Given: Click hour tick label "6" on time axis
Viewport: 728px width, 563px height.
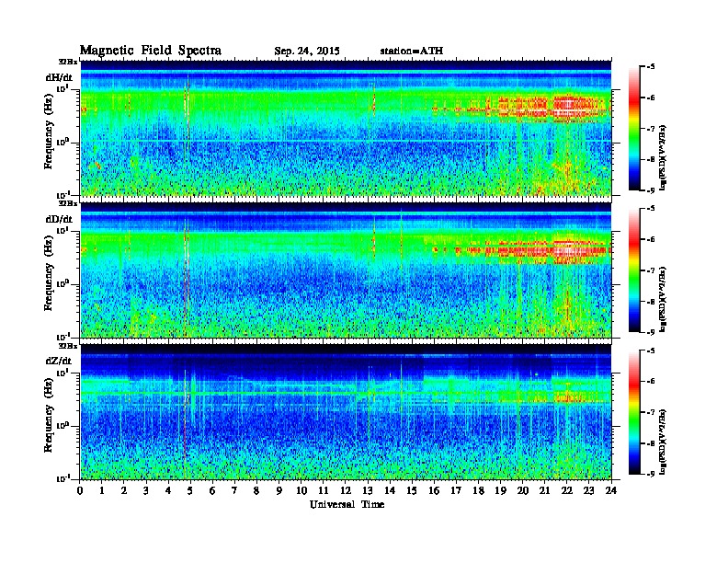Looking at the screenshot, I should coord(212,490).
